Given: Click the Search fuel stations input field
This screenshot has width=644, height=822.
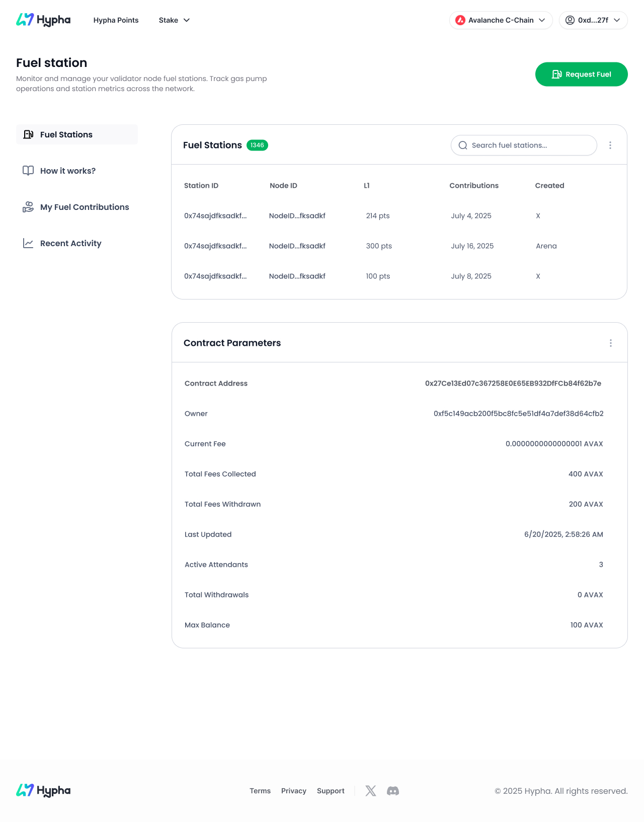Looking at the screenshot, I should coord(528,145).
